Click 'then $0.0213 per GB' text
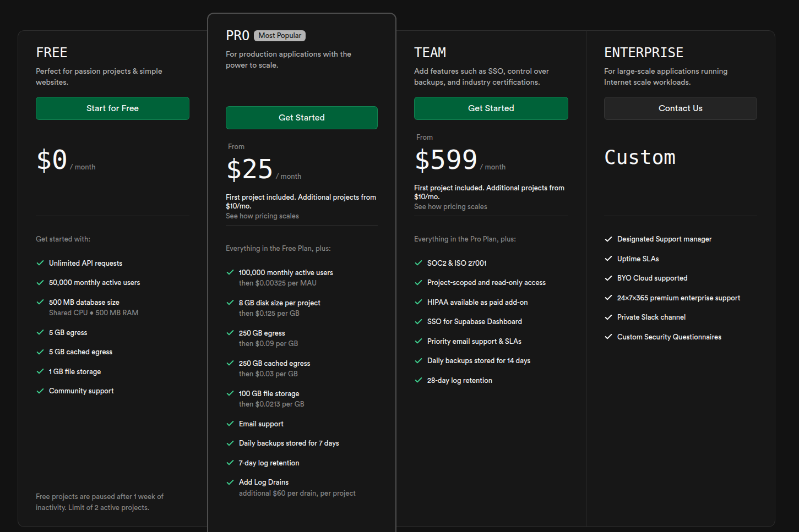 pos(271,404)
